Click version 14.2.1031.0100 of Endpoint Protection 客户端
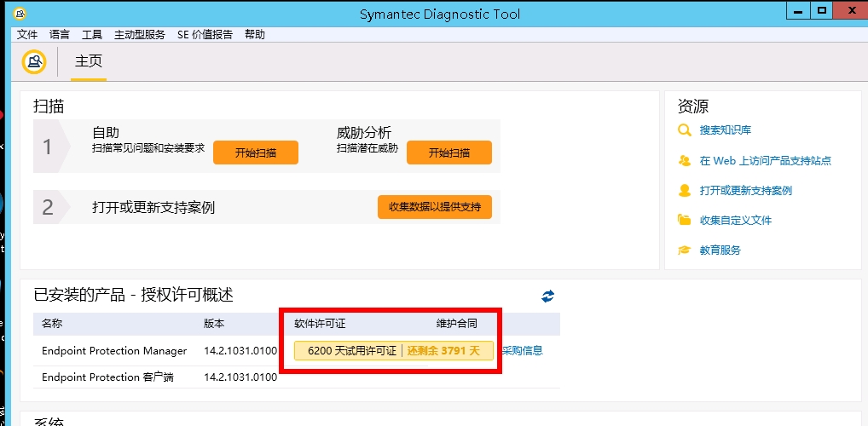Viewport: 868px width, 426px height. point(240,377)
